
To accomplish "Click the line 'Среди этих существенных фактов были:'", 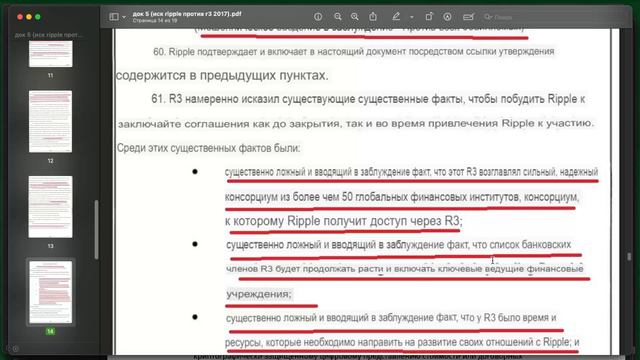I will coord(208,148).
